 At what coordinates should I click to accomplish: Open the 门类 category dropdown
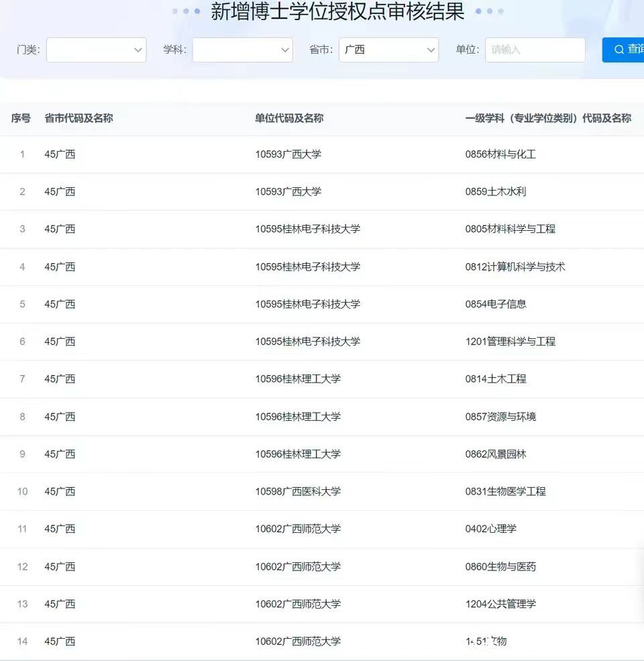pyautogui.click(x=96, y=50)
